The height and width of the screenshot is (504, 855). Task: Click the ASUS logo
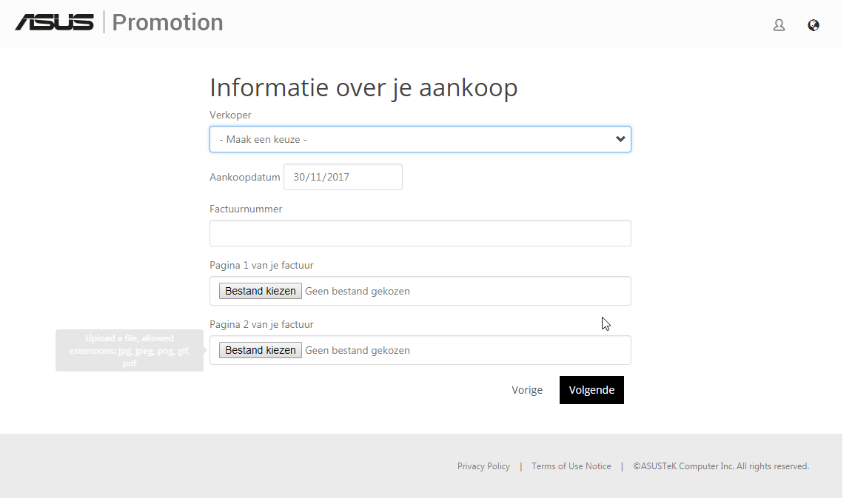pos(55,22)
